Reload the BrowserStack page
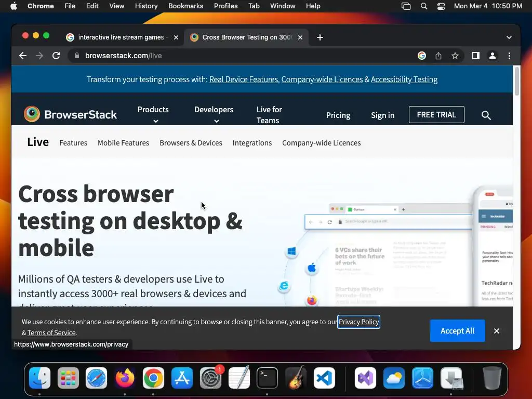Image resolution: width=532 pixels, height=399 pixels. (56, 56)
